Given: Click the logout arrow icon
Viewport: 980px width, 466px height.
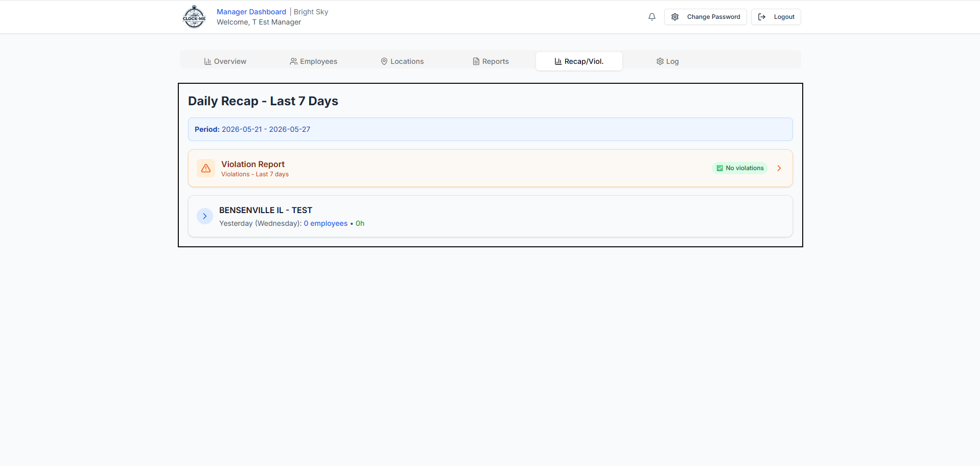Looking at the screenshot, I should point(762,17).
